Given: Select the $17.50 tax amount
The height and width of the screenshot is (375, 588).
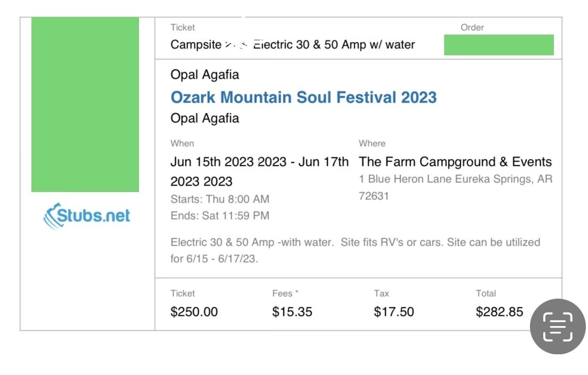Looking at the screenshot, I should point(394,312).
